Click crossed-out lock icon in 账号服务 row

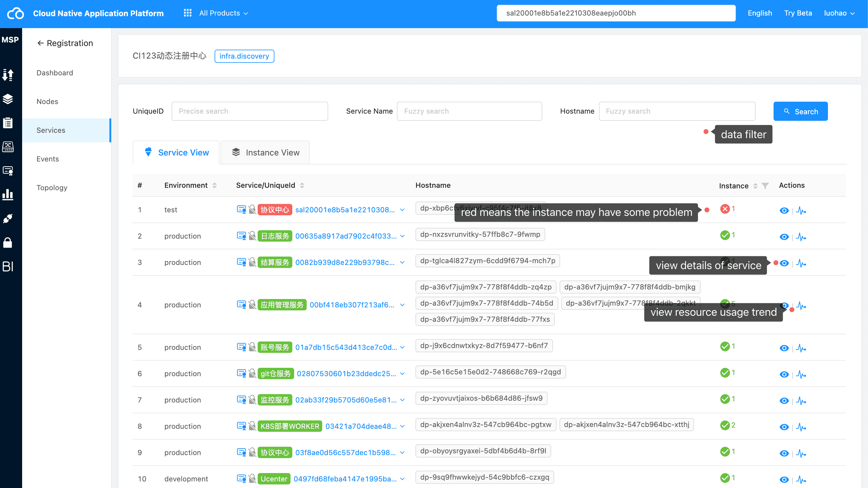tap(252, 347)
